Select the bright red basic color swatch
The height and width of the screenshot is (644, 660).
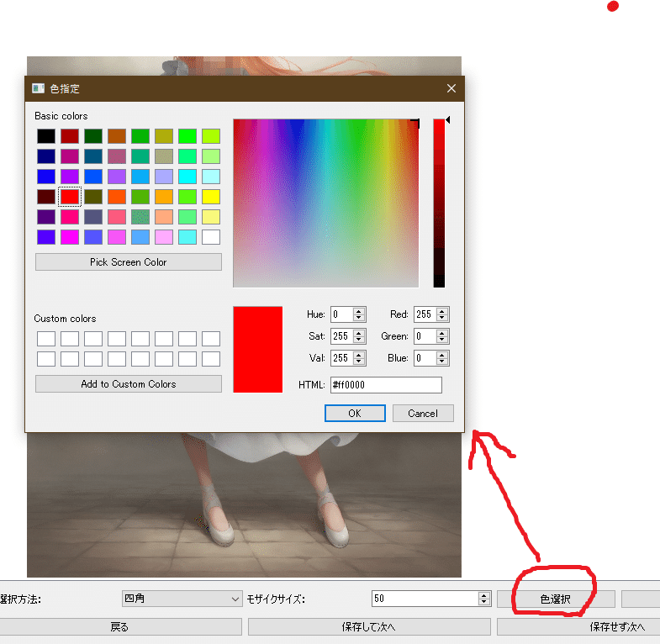pyautogui.click(x=70, y=197)
